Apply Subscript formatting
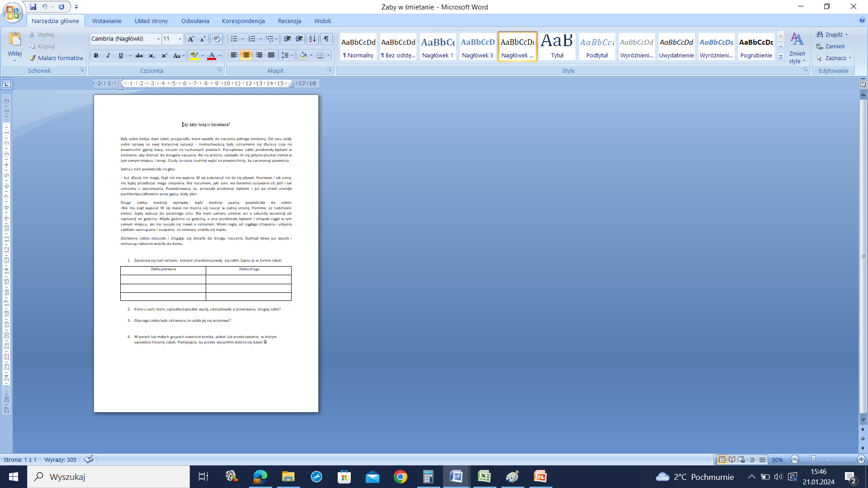 [152, 56]
